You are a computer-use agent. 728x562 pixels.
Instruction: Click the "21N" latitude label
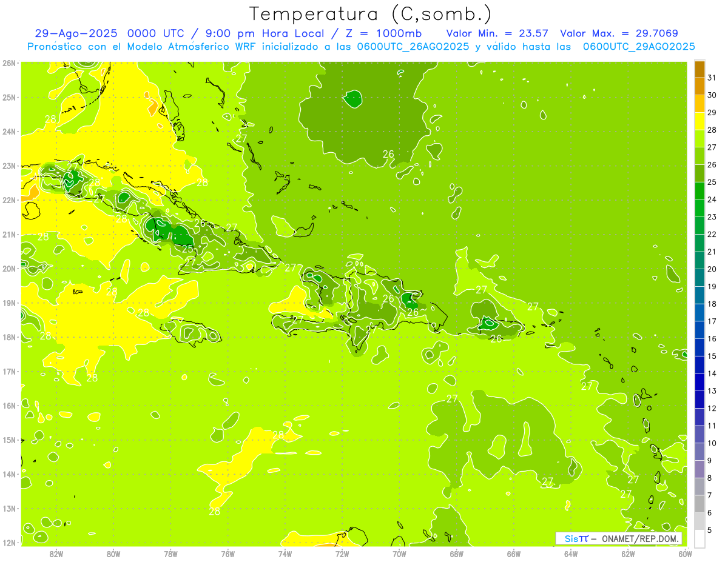(9, 235)
